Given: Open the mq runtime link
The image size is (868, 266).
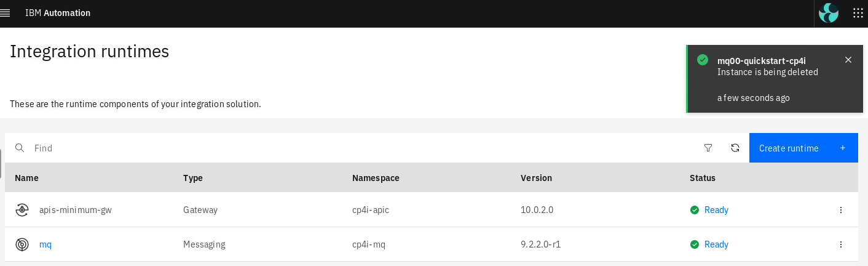Looking at the screenshot, I should (x=45, y=244).
